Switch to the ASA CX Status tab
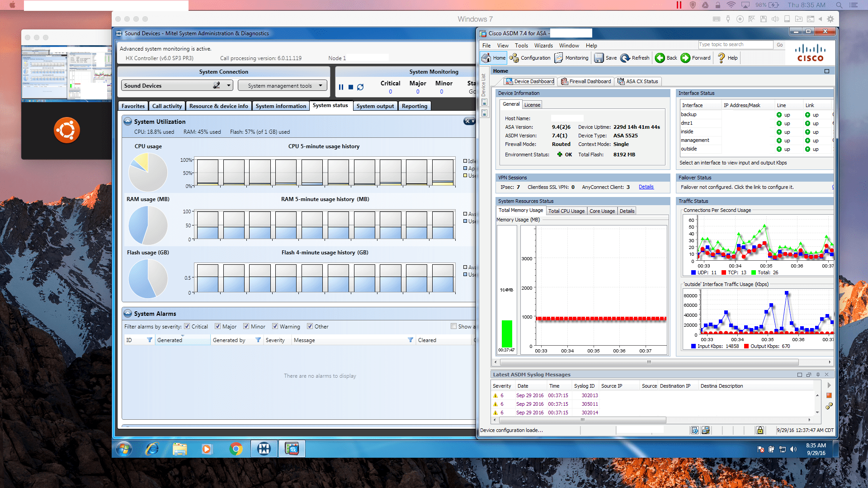 [x=638, y=81]
